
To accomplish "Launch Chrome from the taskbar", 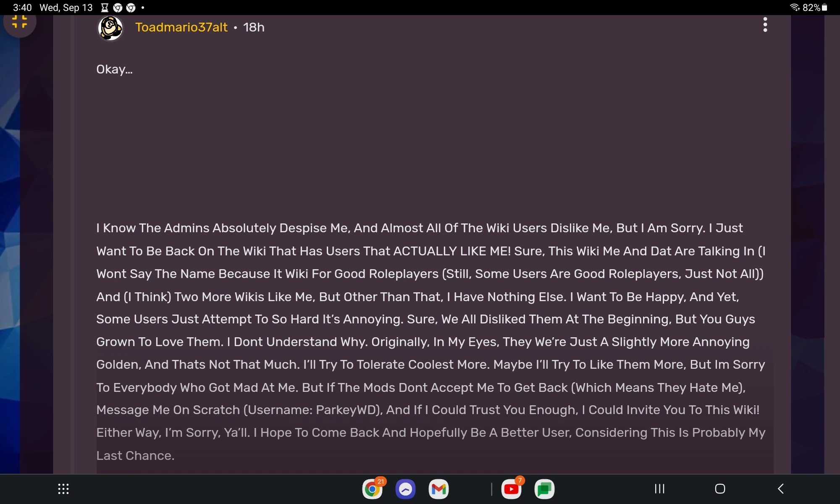I will (x=373, y=489).
